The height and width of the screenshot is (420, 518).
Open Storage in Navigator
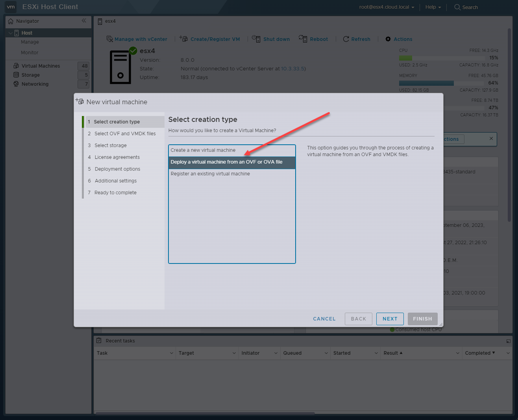(31, 75)
